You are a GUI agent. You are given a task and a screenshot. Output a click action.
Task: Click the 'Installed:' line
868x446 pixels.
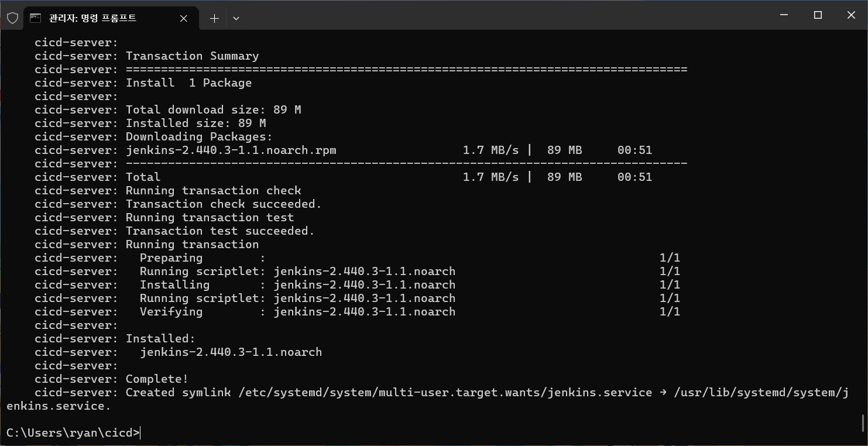click(x=160, y=339)
